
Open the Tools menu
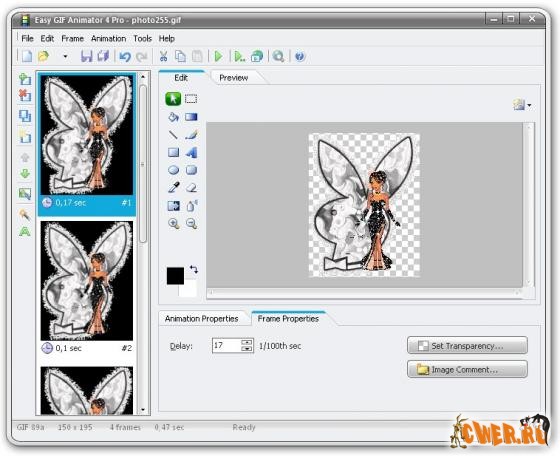[142, 38]
